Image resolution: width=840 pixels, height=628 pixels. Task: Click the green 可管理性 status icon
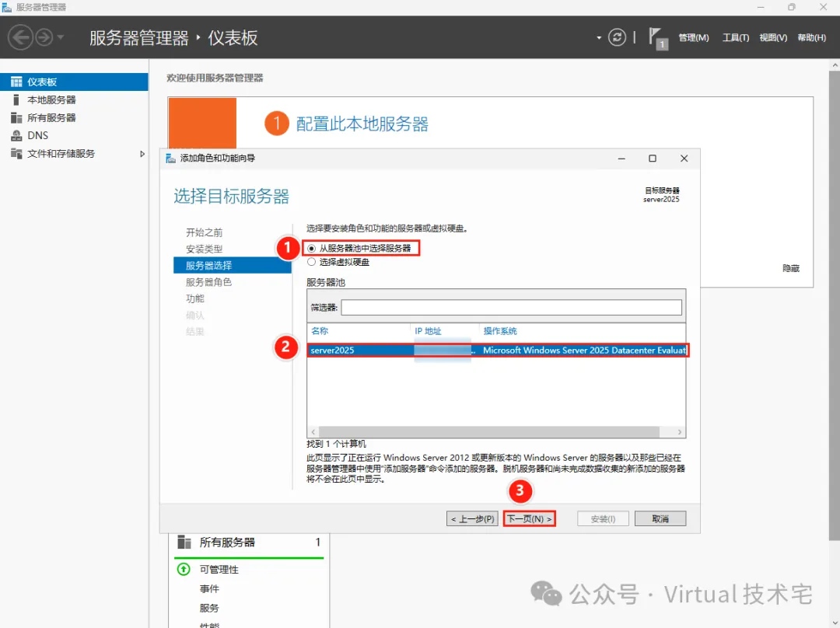[x=184, y=569]
